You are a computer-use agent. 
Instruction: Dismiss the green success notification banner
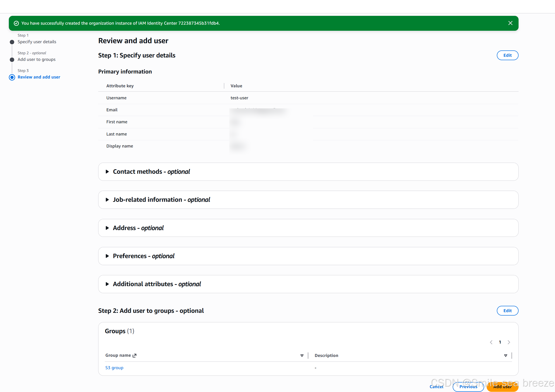click(510, 23)
